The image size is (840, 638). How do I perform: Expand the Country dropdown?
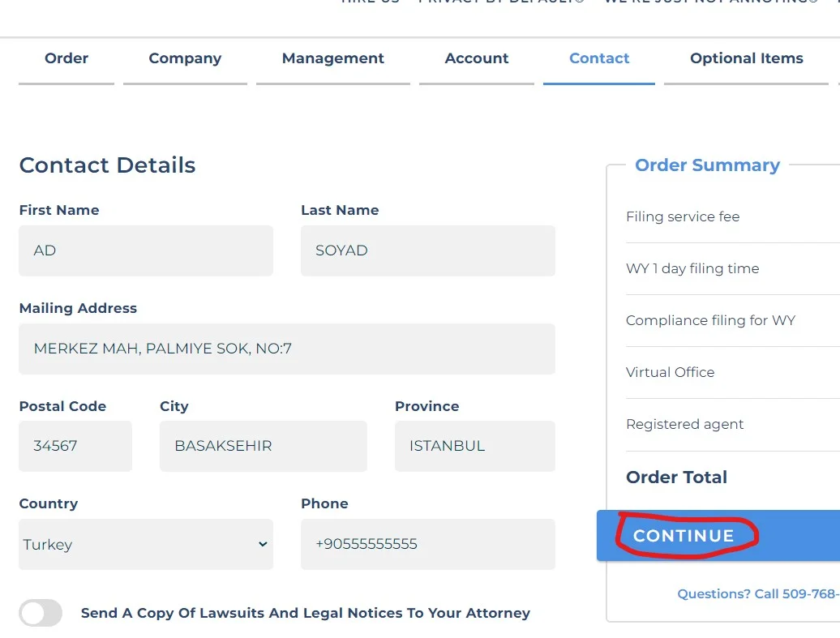[x=146, y=544]
